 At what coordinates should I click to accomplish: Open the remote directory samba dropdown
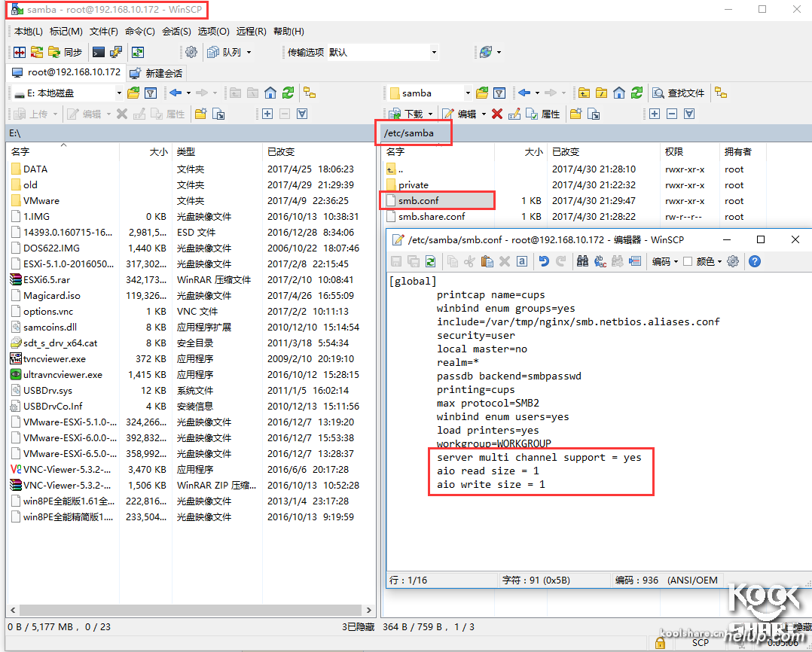point(431,93)
